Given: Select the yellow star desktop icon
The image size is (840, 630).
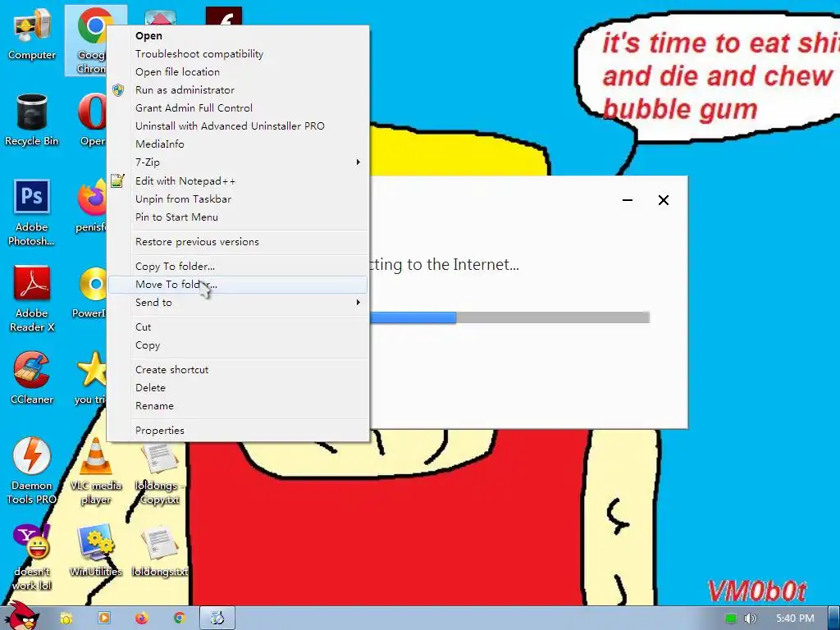Looking at the screenshot, I should click(91, 379).
